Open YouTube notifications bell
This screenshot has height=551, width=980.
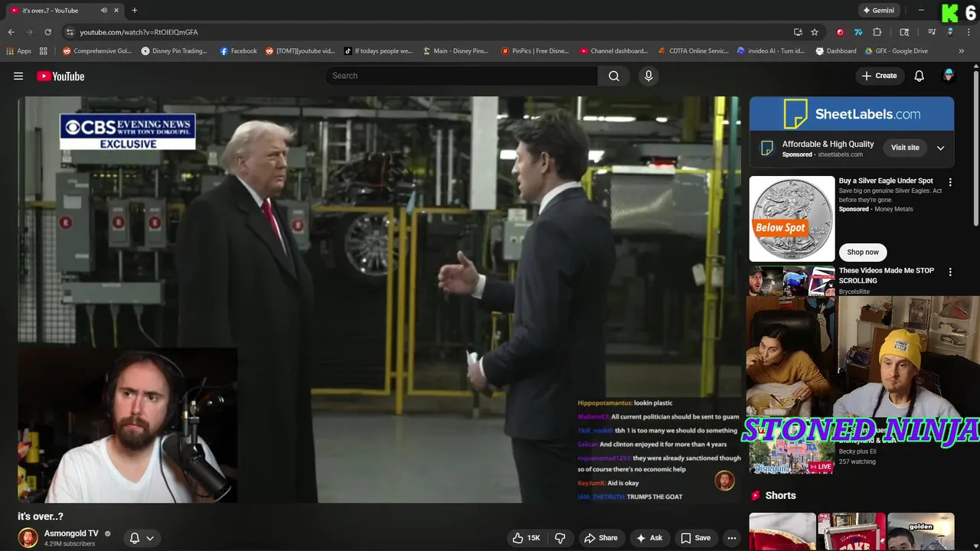[x=920, y=76]
